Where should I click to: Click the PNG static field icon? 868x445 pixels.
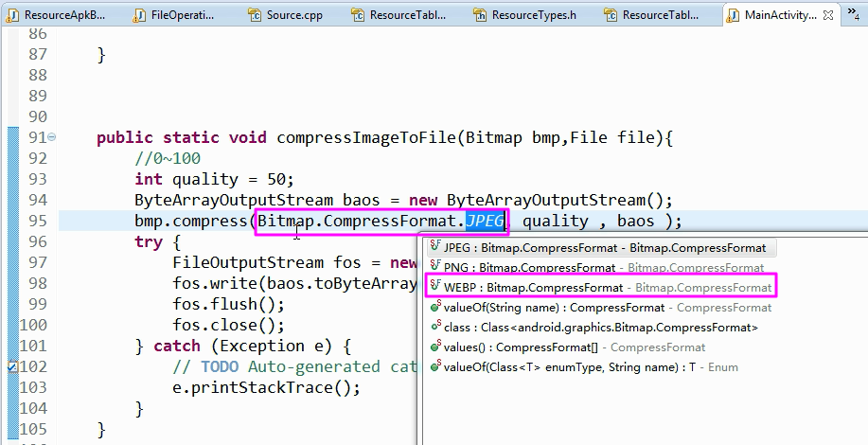point(435,267)
